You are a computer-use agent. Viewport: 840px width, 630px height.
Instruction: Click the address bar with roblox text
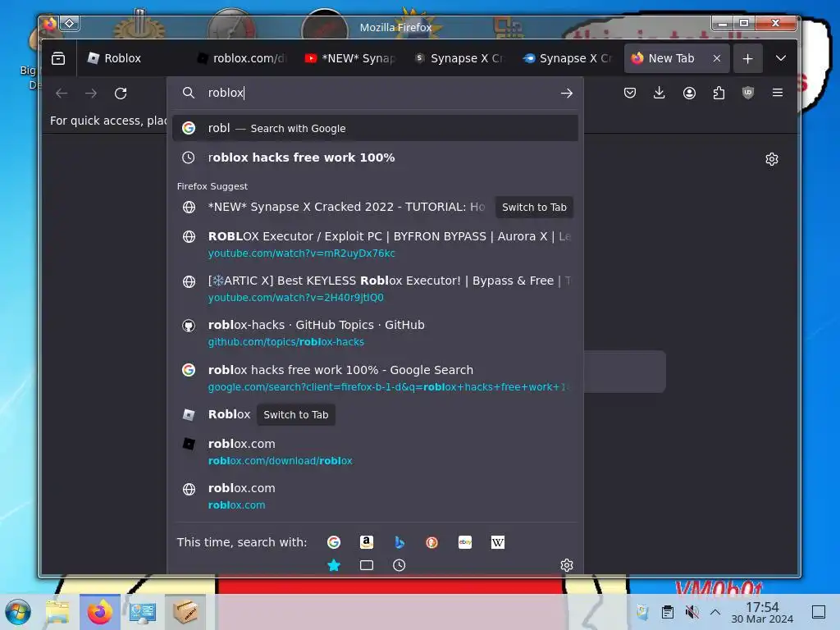point(375,93)
